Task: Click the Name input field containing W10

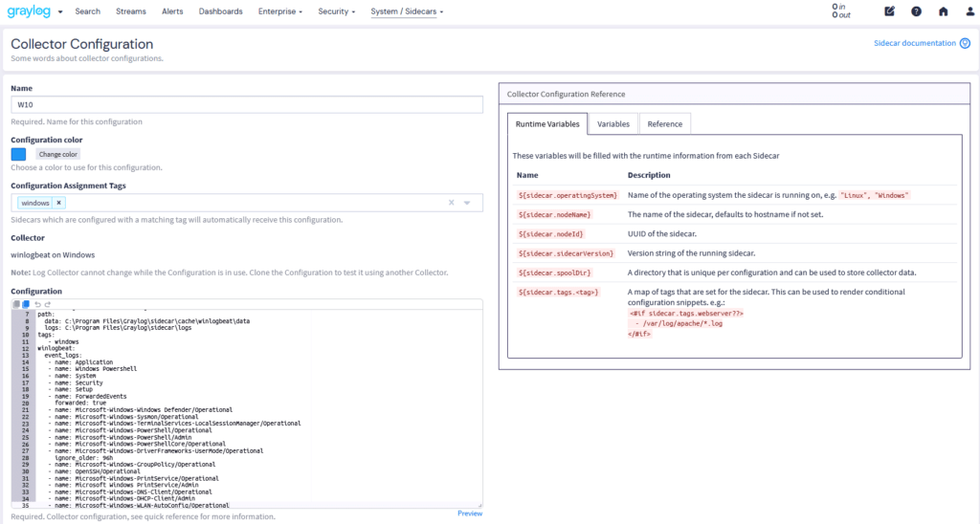Action: 247,105
